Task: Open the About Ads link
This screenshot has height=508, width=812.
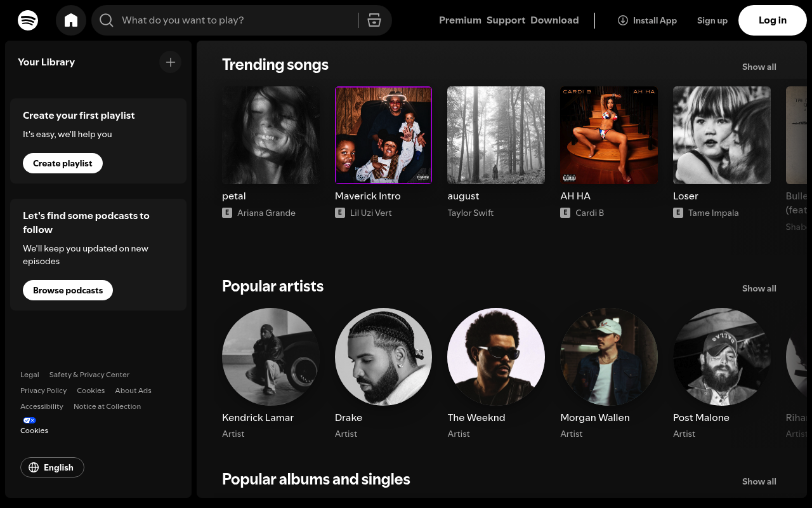Action: click(133, 391)
